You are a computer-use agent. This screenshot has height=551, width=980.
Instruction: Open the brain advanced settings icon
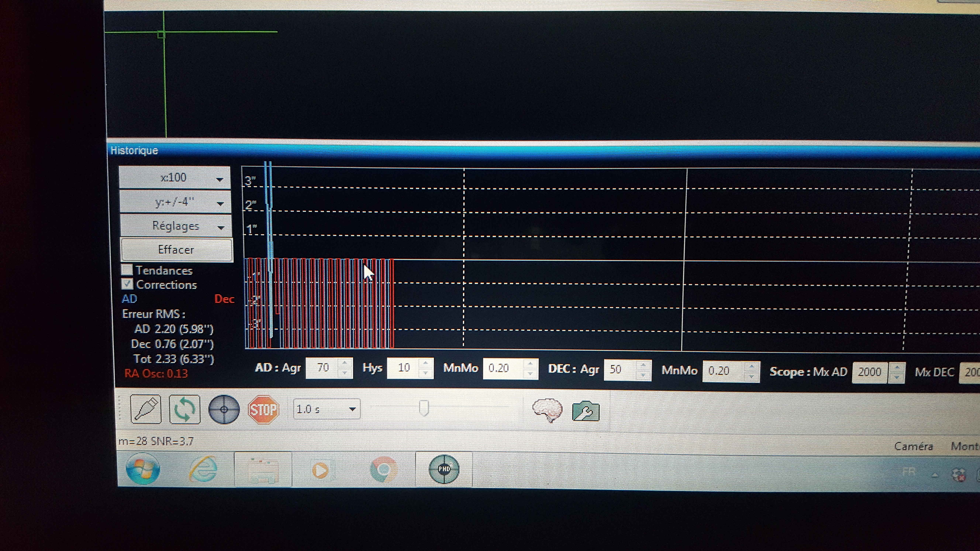547,410
